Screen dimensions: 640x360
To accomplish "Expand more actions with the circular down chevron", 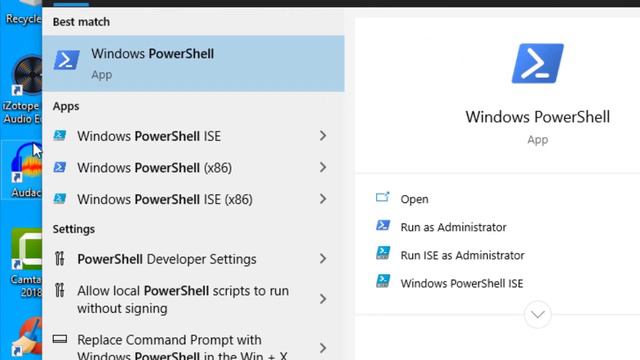I will [538, 314].
